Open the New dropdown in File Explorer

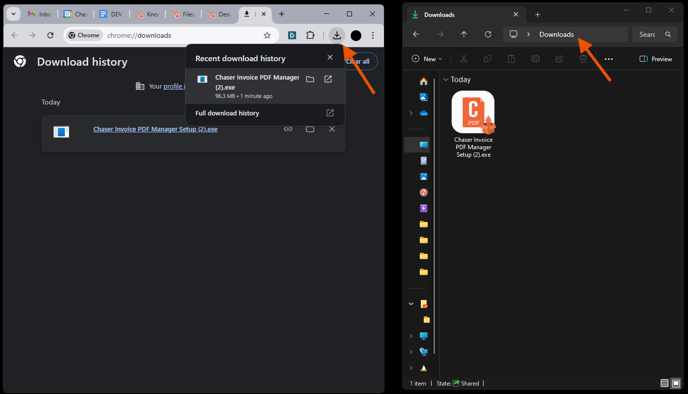(x=426, y=59)
